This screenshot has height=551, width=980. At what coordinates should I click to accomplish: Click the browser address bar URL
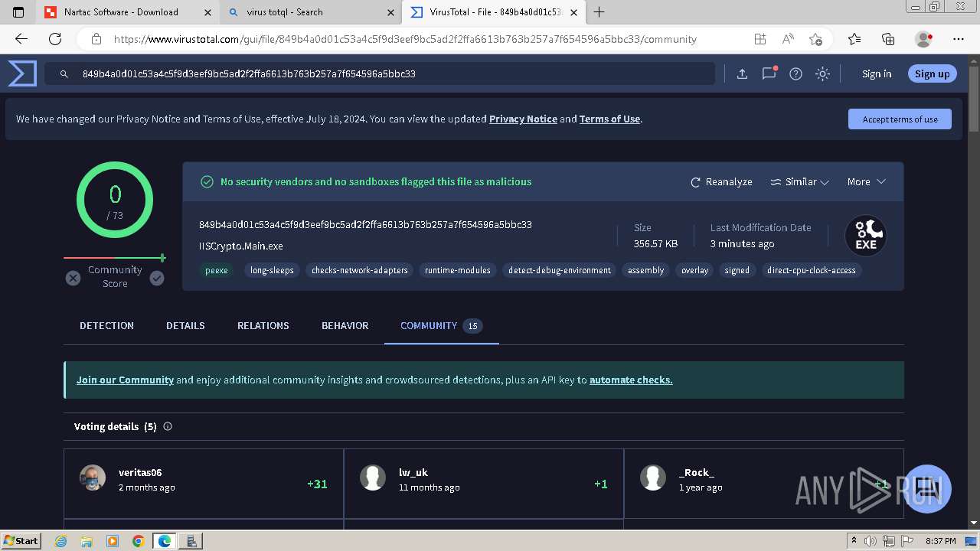click(x=405, y=39)
